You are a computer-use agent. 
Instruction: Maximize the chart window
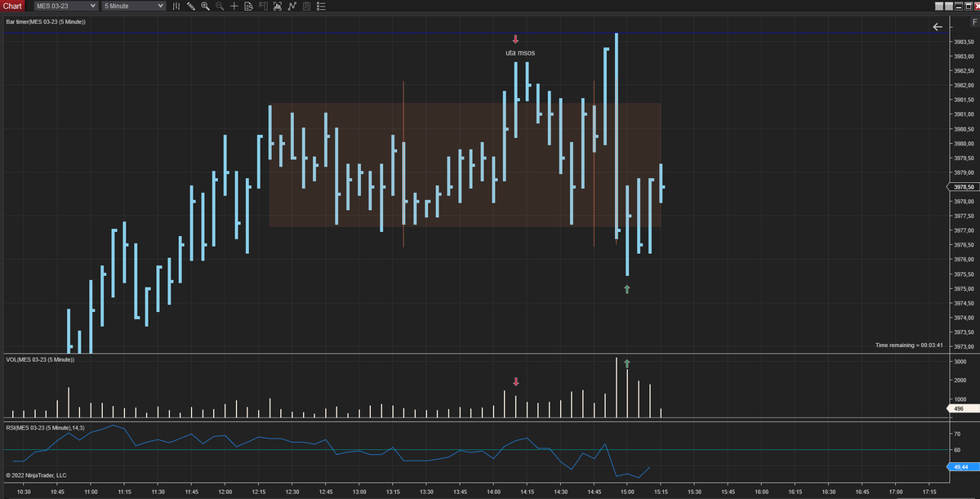pos(969,6)
